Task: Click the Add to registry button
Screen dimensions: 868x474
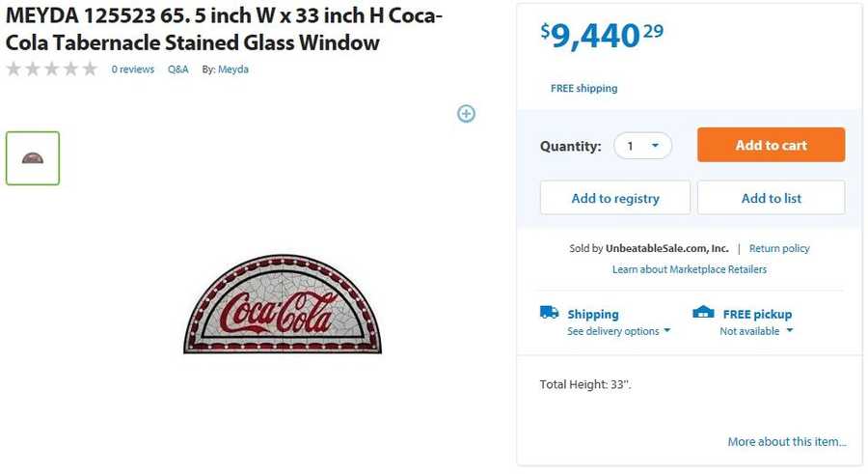Action: tap(615, 198)
